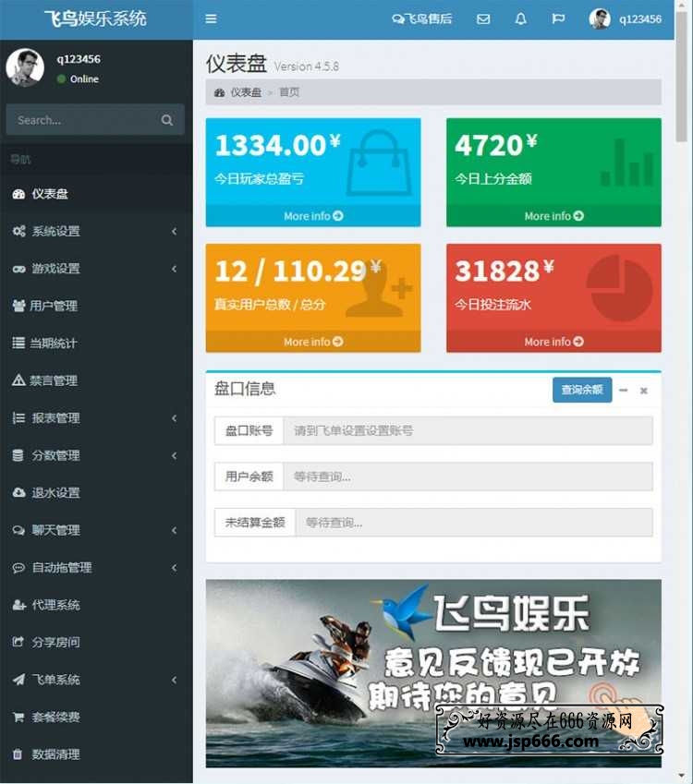693x784 pixels.
Task: Select 禁言管理 from the sidebar
Action: (54, 380)
